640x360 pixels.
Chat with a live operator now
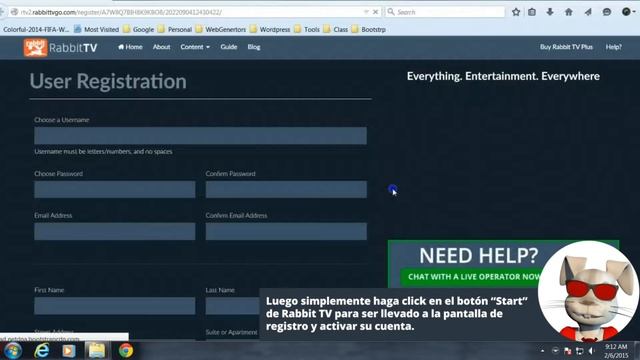[x=473, y=277]
